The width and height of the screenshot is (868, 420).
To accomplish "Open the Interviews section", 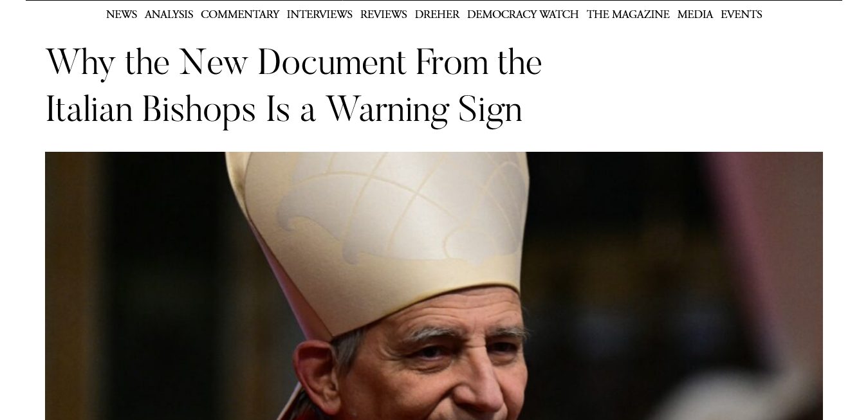I will pyautogui.click(x=320, y=15).
